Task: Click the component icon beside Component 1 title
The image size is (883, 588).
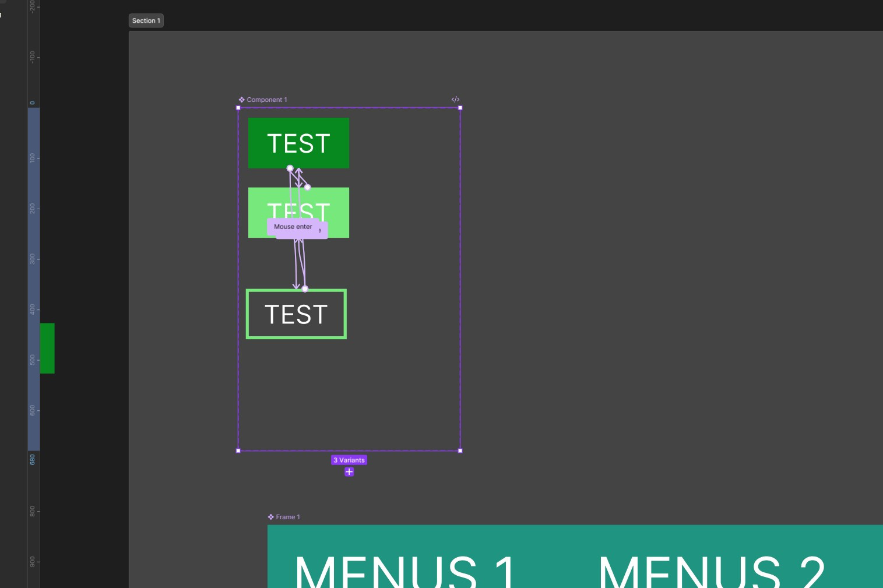Action: point(241,100)
